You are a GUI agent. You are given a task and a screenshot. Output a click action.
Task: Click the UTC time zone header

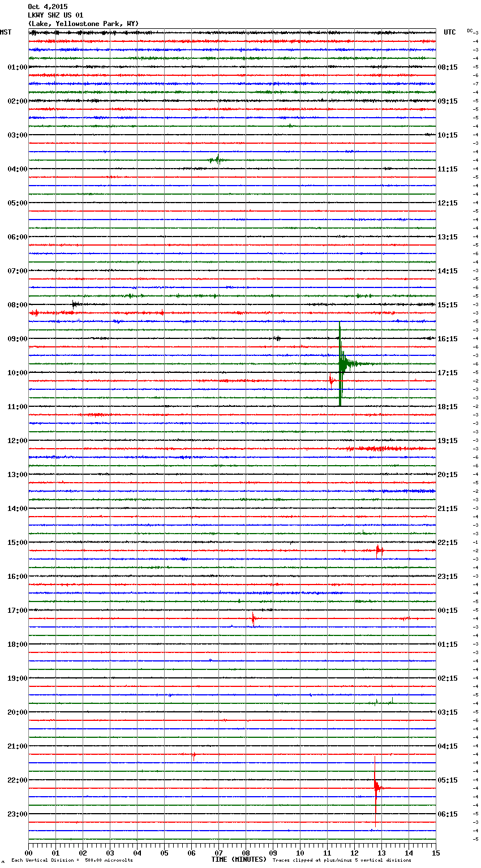450,32
